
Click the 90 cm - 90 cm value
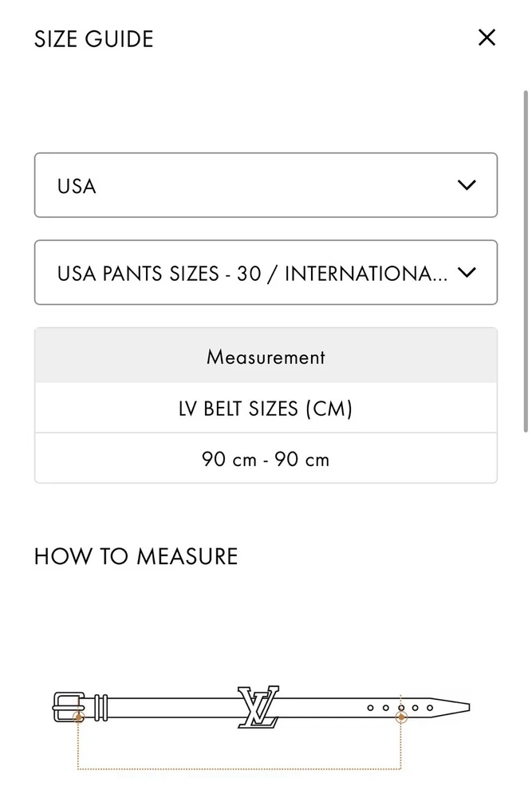tap(266, 459)
